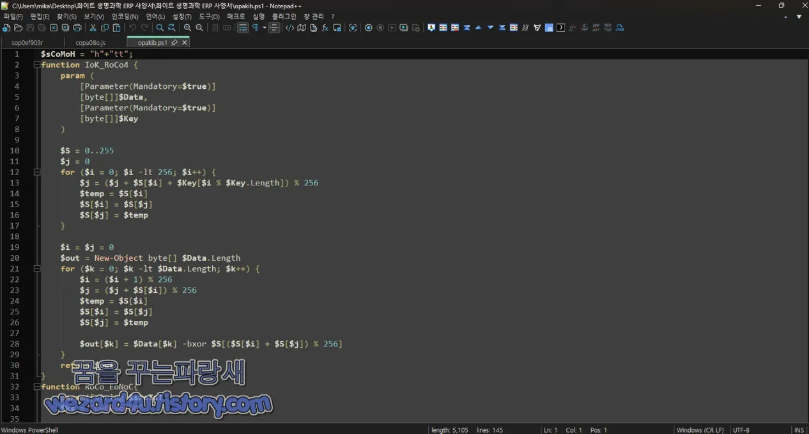The image size is (809, 434).
Task: Click the Undo arrow icon
Action: coord(131,28)
